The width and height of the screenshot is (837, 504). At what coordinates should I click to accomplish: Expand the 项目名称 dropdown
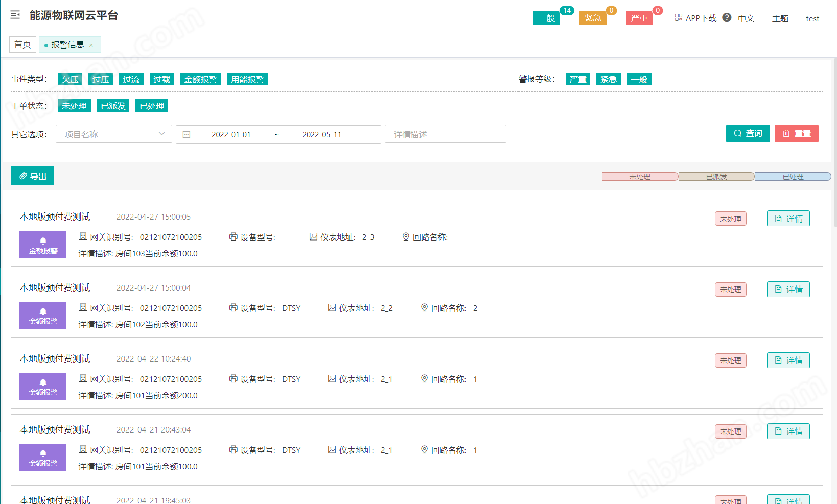pyautogui.click(x=113, y=134)
